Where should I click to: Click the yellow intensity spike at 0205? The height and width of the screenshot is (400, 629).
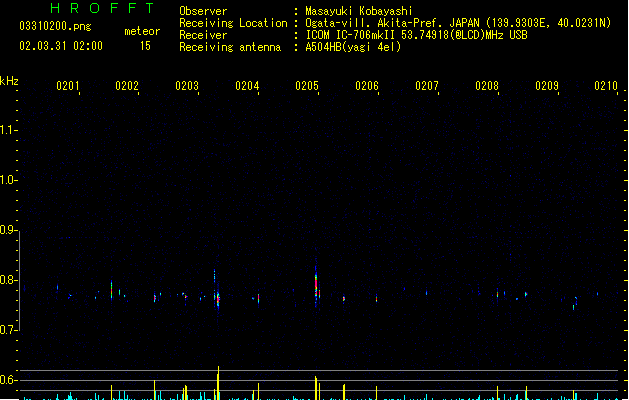pos(316,388)
